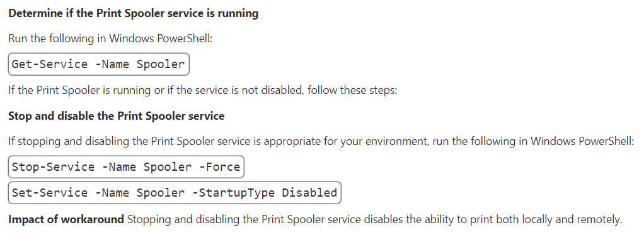Click 'If the Print Spooler is running' sentence start
The height and width of the screenshot is (237, 644).
click(79, 90)
